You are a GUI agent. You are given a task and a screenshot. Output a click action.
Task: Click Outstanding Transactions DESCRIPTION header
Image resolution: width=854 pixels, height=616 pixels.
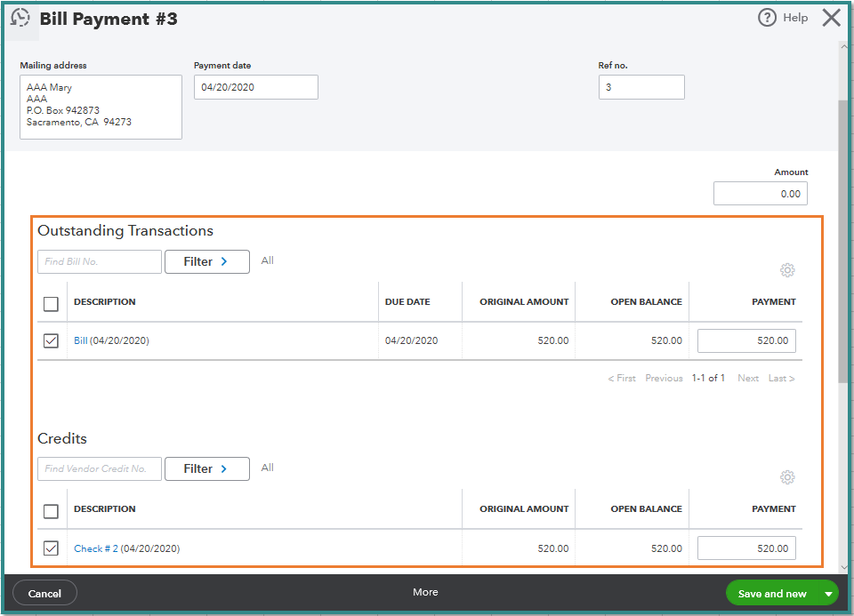tap(105, 302)
